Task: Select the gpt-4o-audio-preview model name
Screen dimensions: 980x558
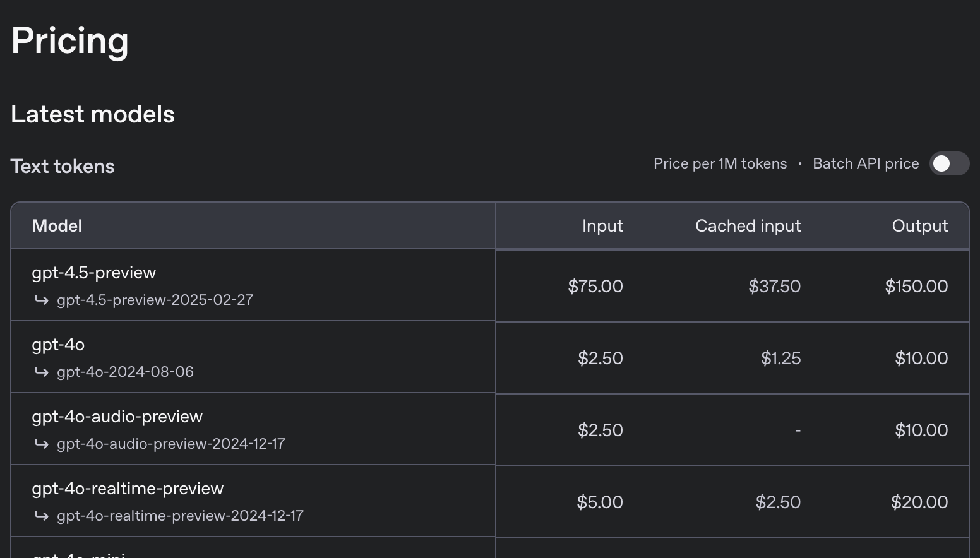Action: pyautogui.click(x=117, y=417)
